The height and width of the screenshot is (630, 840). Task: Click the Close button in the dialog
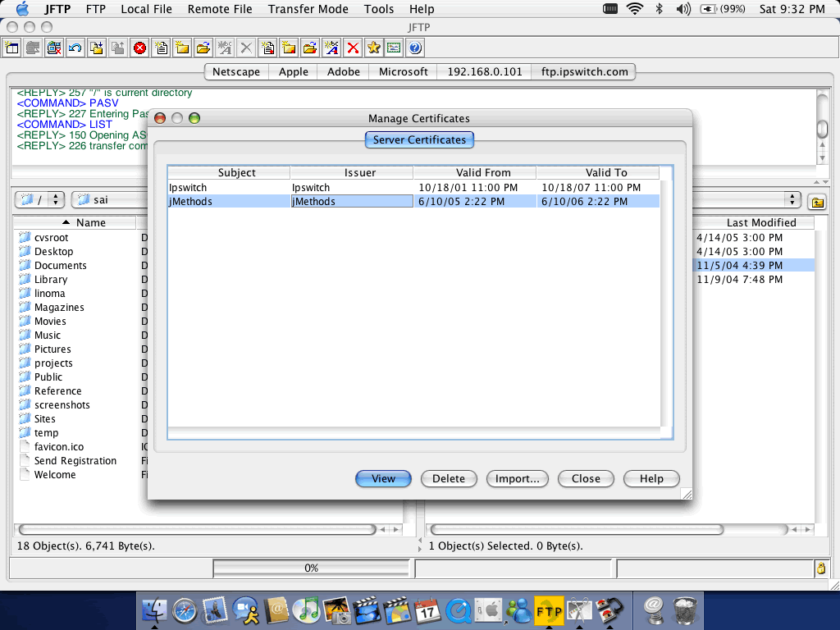coord(586,478)
